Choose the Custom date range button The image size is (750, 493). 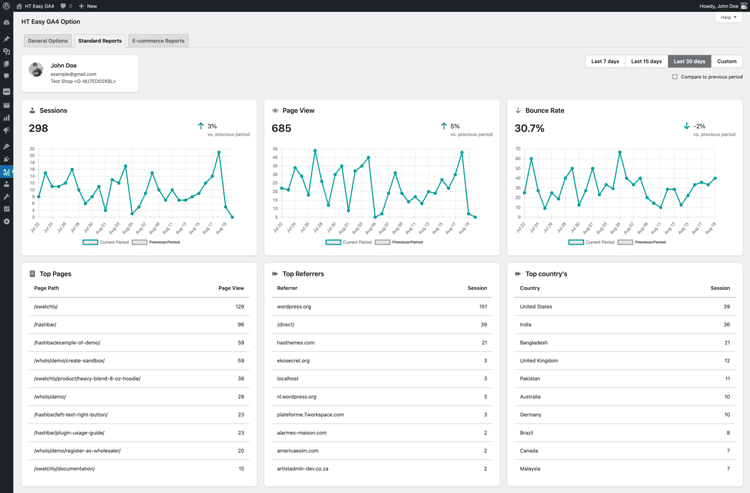click(x=727, y=62)
